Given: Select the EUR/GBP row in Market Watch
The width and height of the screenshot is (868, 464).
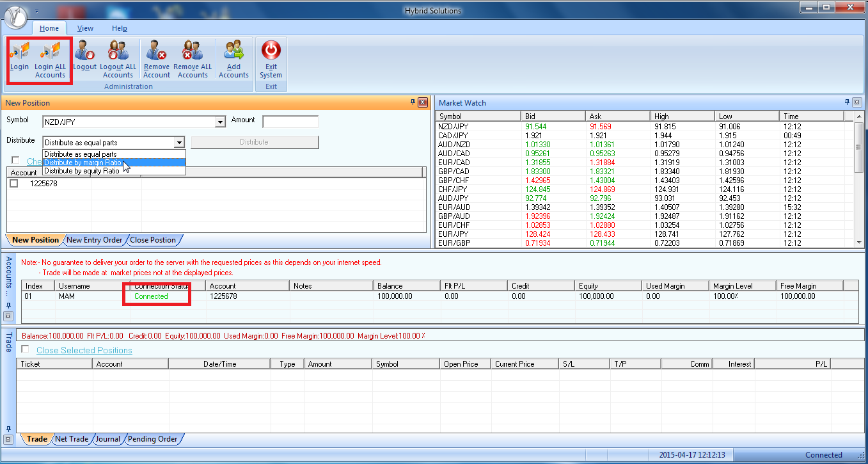Looking at the screenshot, I should [645, 243].
